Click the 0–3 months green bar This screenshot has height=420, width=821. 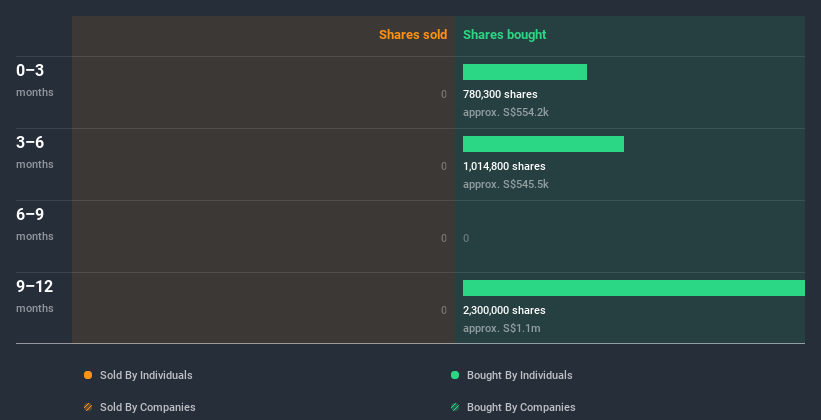(524, 72)
